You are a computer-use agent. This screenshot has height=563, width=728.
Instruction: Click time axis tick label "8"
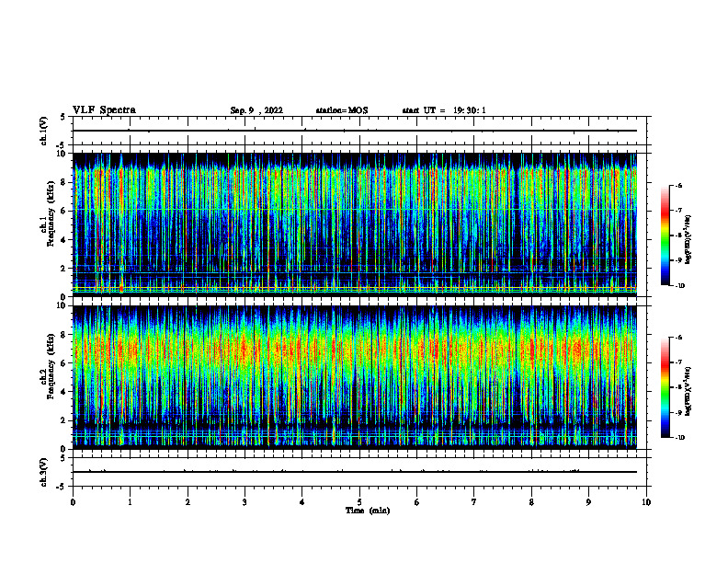[531, 502]
